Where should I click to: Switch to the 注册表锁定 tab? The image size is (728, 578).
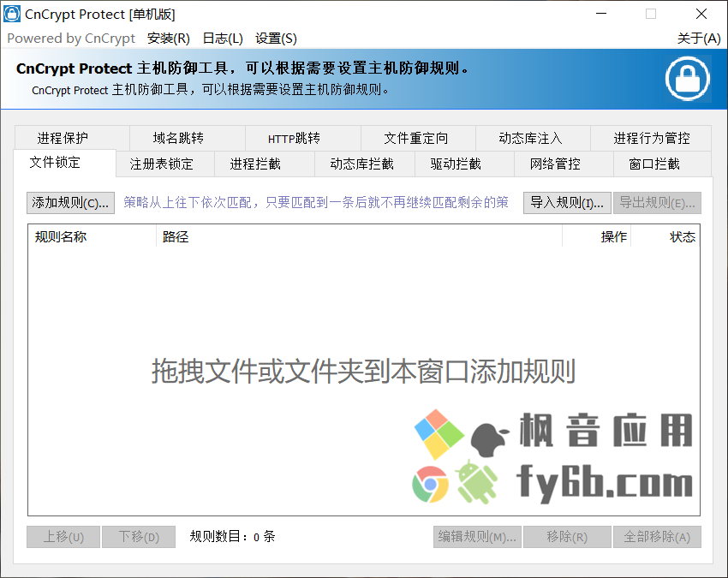pyautogui.click(x=165, y=164)
